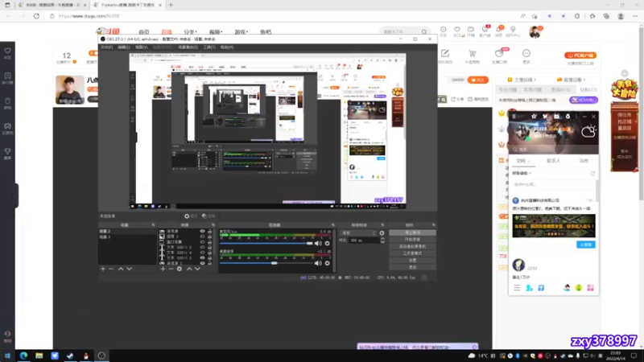Click the transition 时长 duration input field
Viewport: 644px width, 362px height.
(364, 241)
